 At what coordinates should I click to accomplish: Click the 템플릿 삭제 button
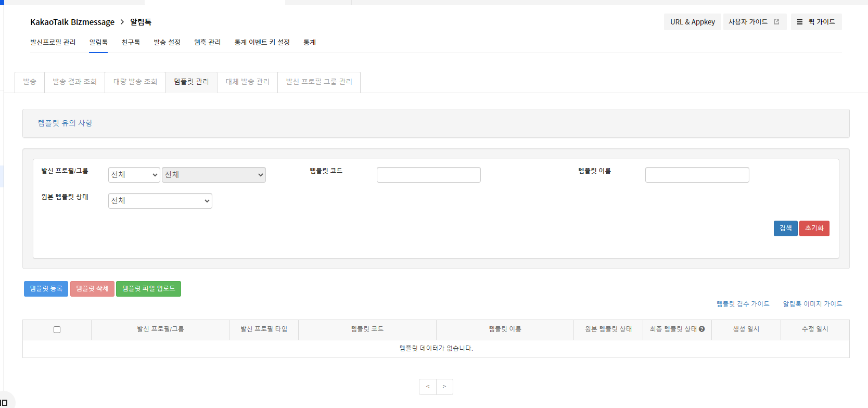point(92,289)
